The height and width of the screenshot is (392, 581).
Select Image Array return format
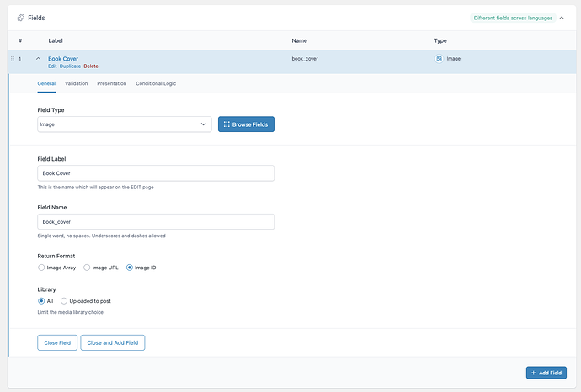click(x=42, y=268)
